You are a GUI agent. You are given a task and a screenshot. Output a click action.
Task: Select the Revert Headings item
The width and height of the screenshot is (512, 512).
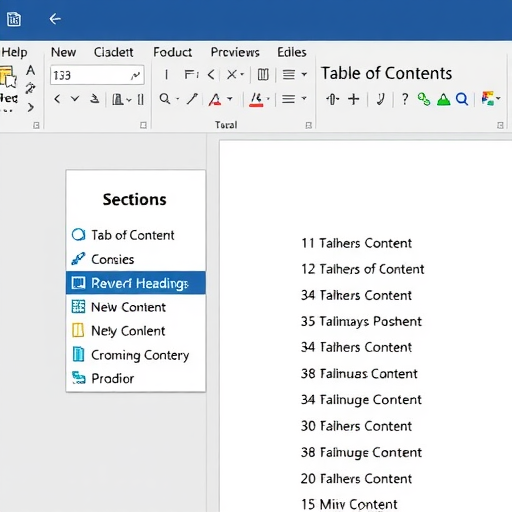coord(136,283)
